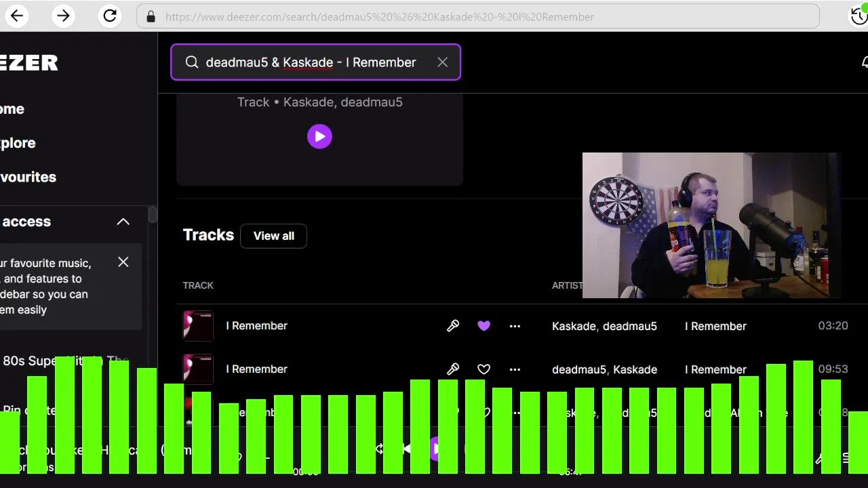Open Explore in the sidebar
This screenshot has height=488, width=868.
pyautogui.click(x=18, y=143)
